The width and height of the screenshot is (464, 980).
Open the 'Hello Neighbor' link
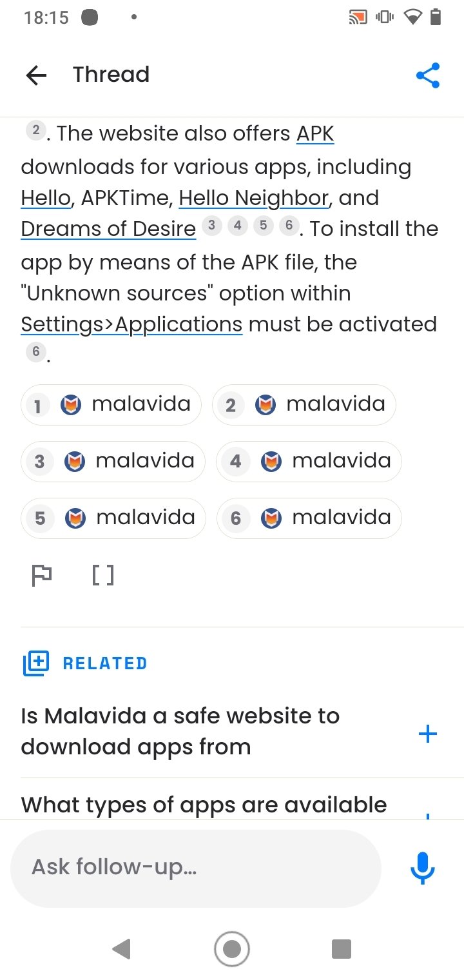(x=255, y=198)
